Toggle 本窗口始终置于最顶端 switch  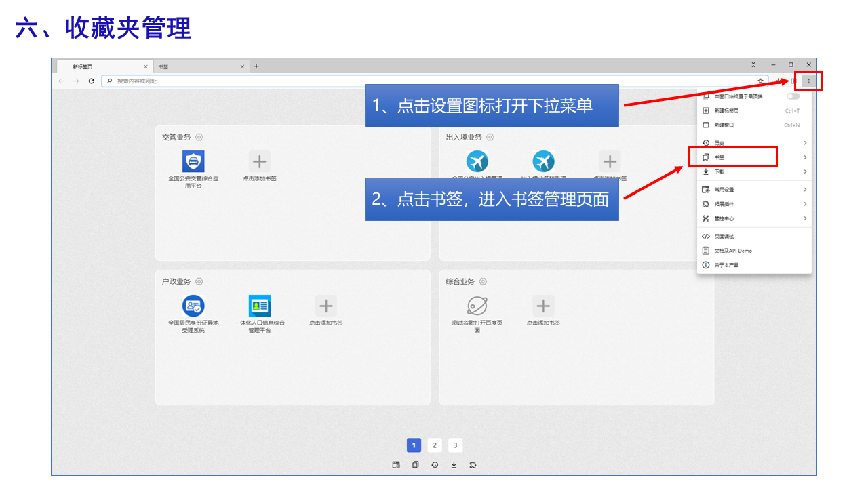[x=793, y=96]
